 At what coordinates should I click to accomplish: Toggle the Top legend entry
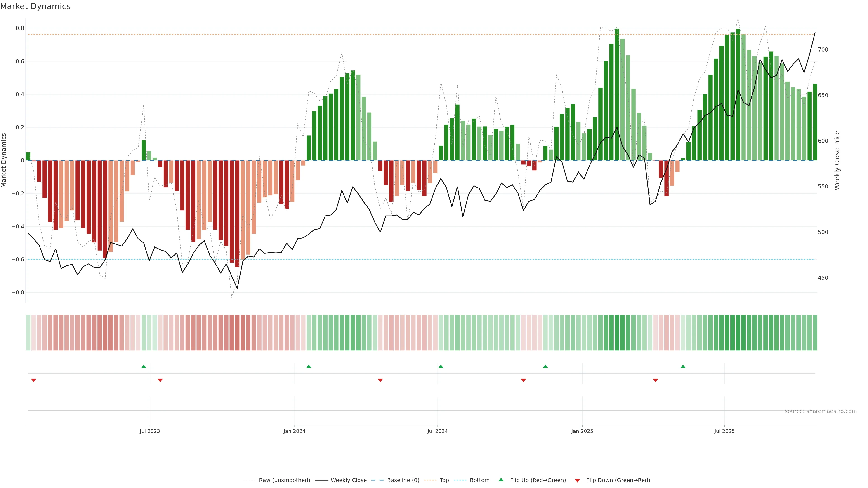coord(444,480)
